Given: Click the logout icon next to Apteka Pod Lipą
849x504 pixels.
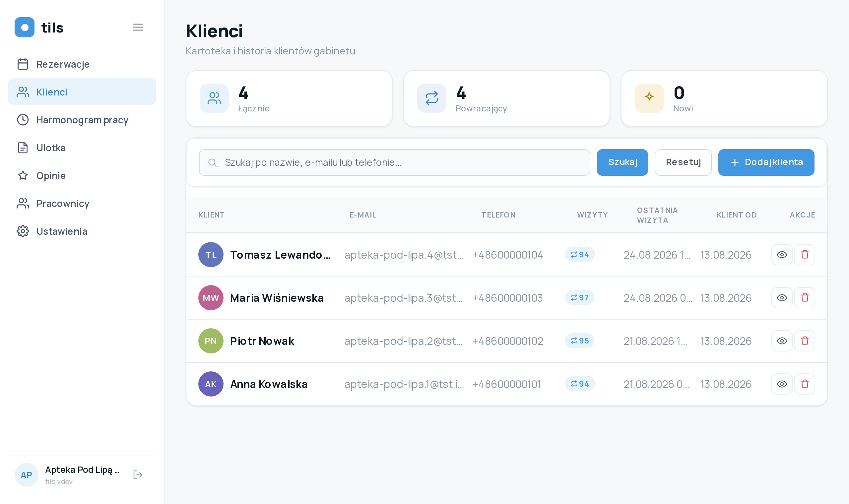Looking at the screenshot, I should (138, 474).
